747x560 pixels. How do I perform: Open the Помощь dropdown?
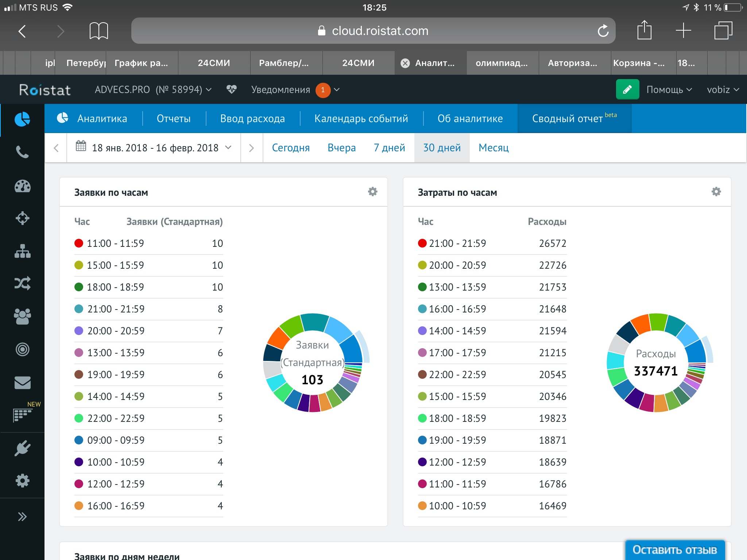[669, 90]
